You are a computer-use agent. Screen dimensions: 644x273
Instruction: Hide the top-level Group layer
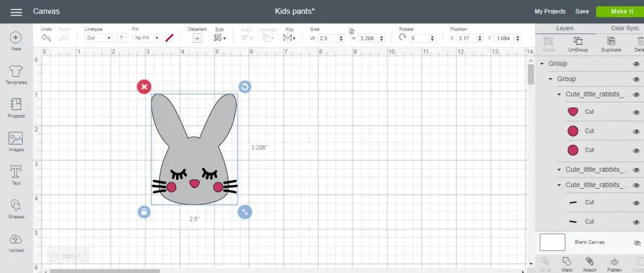(x=636, y=64)
